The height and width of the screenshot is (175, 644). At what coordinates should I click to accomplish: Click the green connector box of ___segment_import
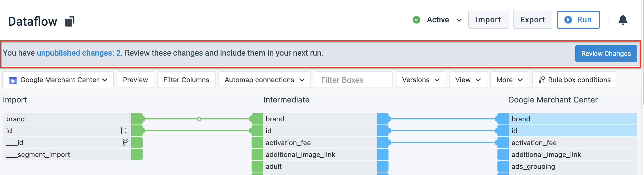pos(137,154)
